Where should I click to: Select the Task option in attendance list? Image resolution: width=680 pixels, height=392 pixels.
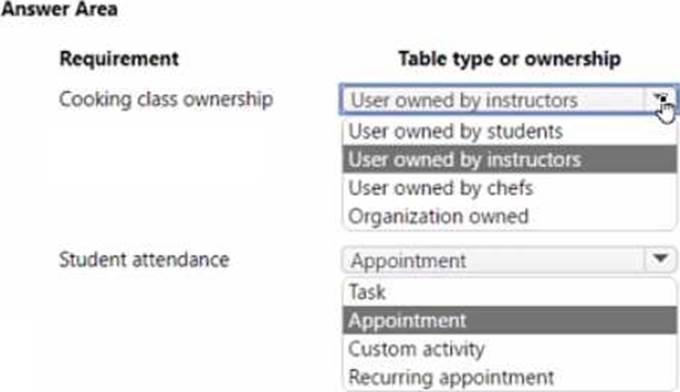click(509, 292)
